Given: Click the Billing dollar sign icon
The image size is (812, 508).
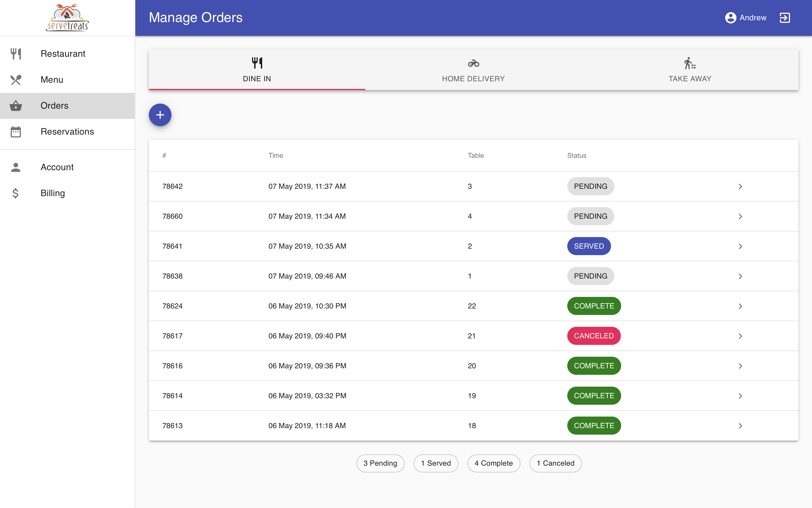Looking at the screenshot, I should click(x=16, y=193).
